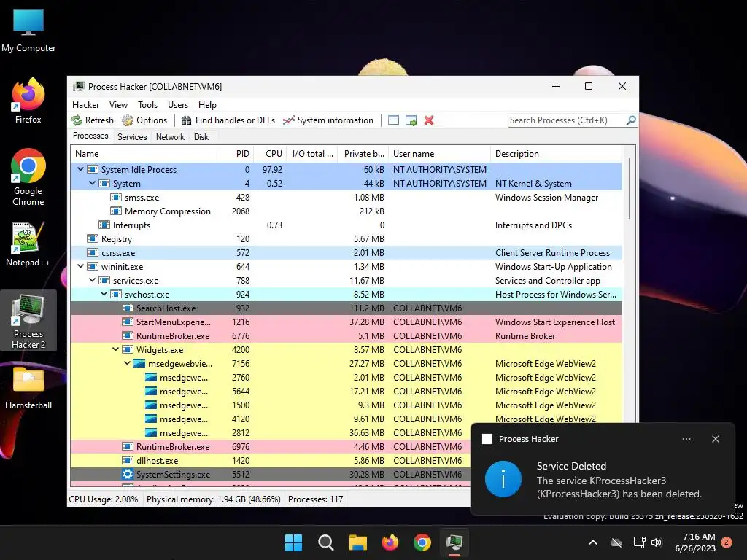Open Options from the toolbar

click(x=145, y=120)
